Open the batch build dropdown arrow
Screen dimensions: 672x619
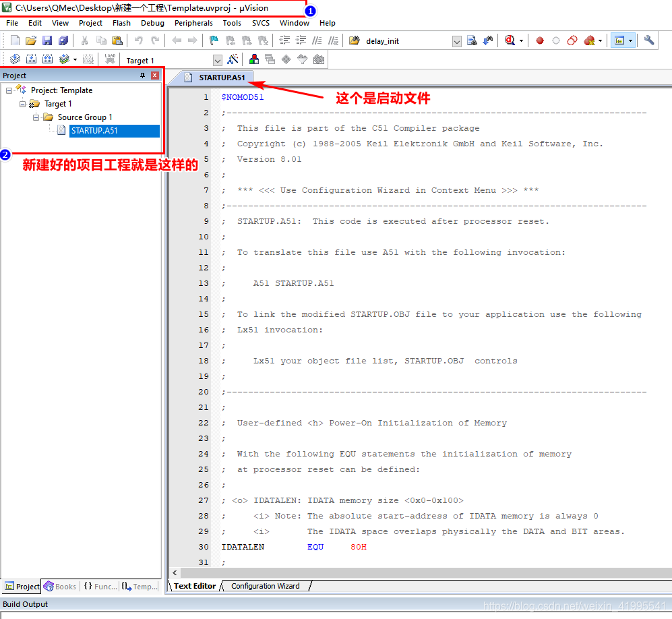pyautogui.click(x=75, y=59)
